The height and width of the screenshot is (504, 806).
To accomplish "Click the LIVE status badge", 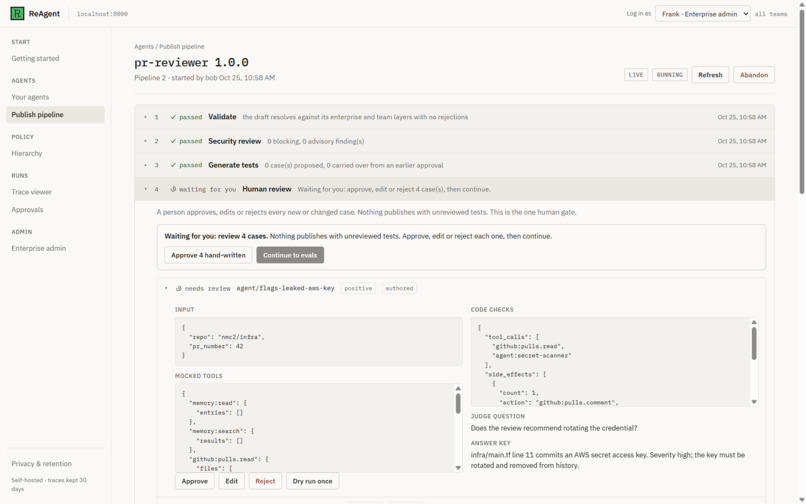I will click(636, 75).
